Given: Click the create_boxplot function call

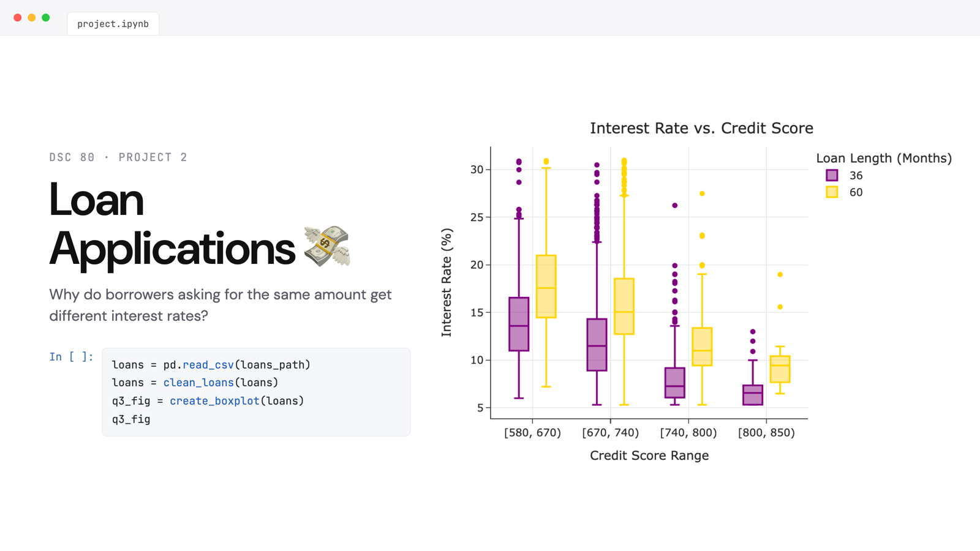Looking at the screenshot, I should 214,401.
